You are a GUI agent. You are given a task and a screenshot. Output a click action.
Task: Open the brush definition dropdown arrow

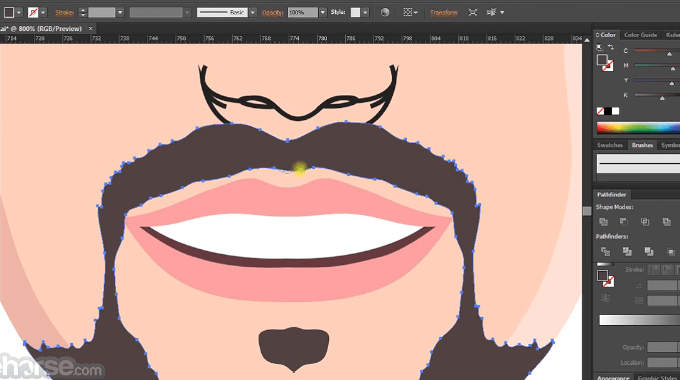click(252, 13)
